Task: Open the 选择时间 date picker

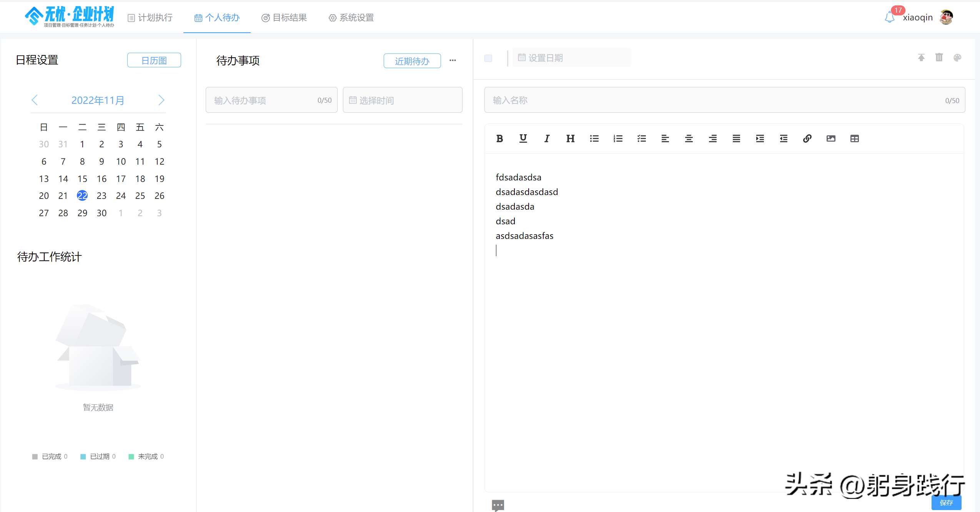Action: (402, 100)
